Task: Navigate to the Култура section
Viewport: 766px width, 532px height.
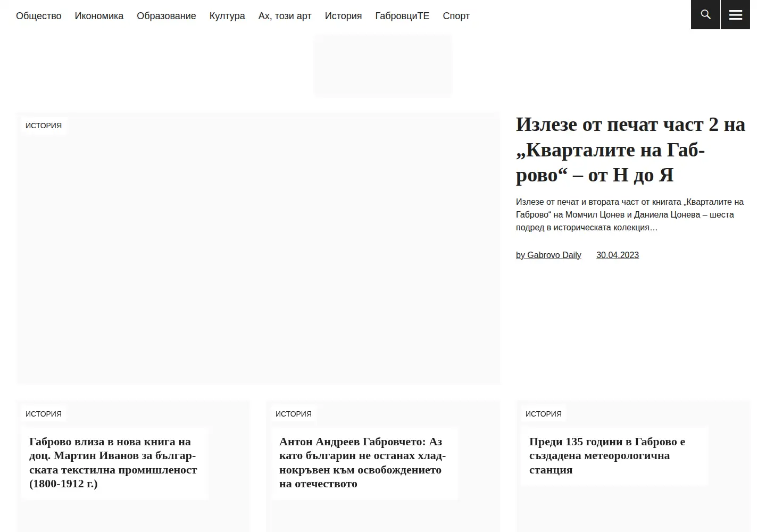Action: click(227, 16)
